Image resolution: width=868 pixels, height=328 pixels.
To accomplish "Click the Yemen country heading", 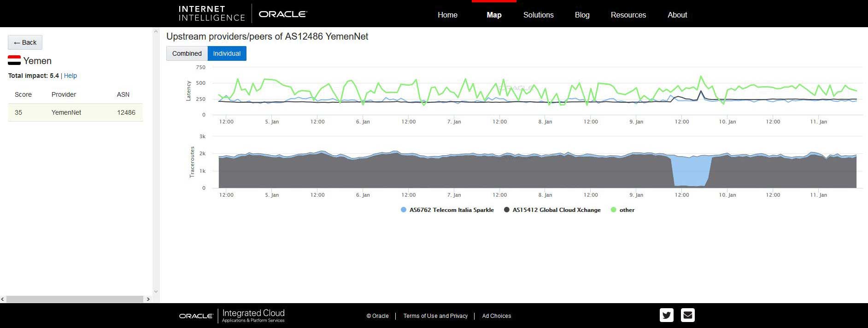I will tap(37, 61).
